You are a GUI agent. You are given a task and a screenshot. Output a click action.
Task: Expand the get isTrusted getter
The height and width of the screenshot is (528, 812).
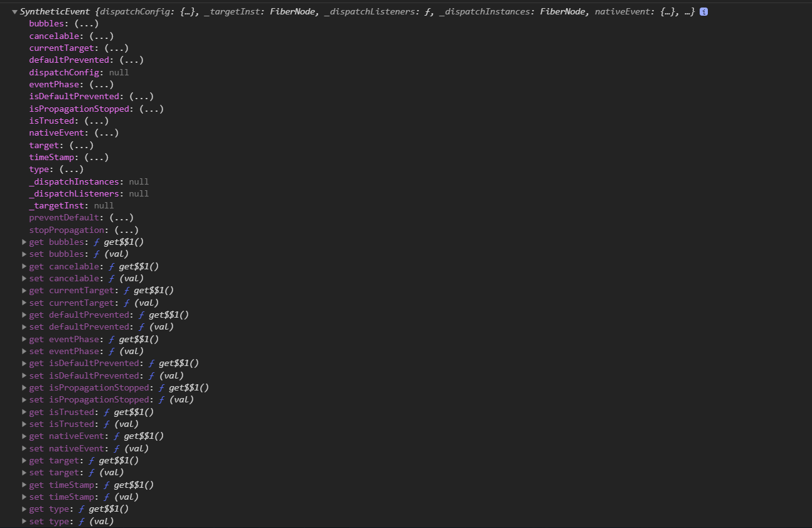point(24,412)
